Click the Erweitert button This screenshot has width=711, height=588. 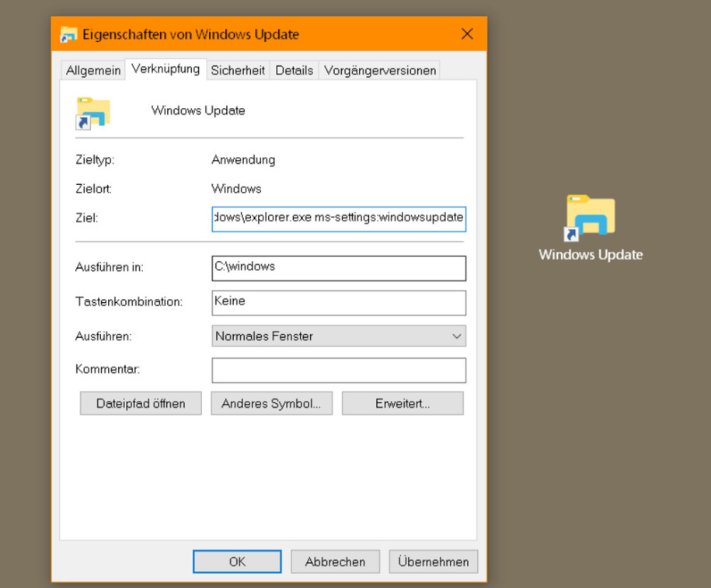(x=403, y=403)
